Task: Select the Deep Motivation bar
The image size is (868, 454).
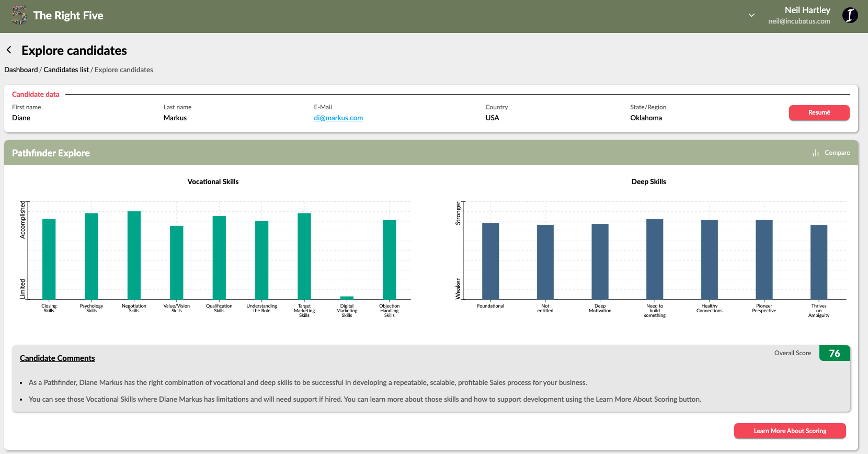Action: pos(600,262)
